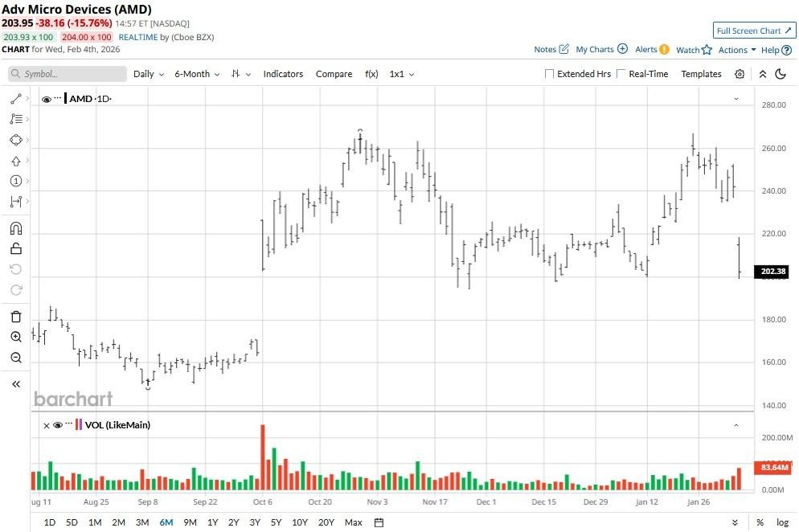Expand the Actions dropdown
799x532 pixels.
737,50
